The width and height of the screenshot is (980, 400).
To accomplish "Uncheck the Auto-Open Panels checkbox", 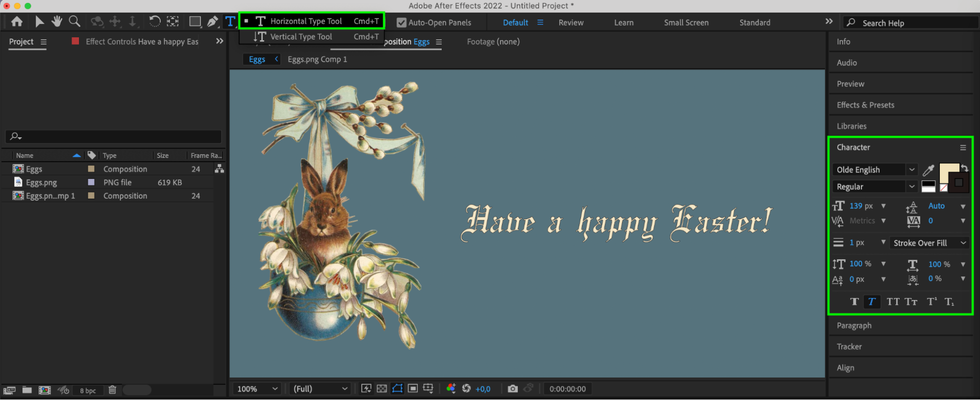I will [x=402, y=23].
